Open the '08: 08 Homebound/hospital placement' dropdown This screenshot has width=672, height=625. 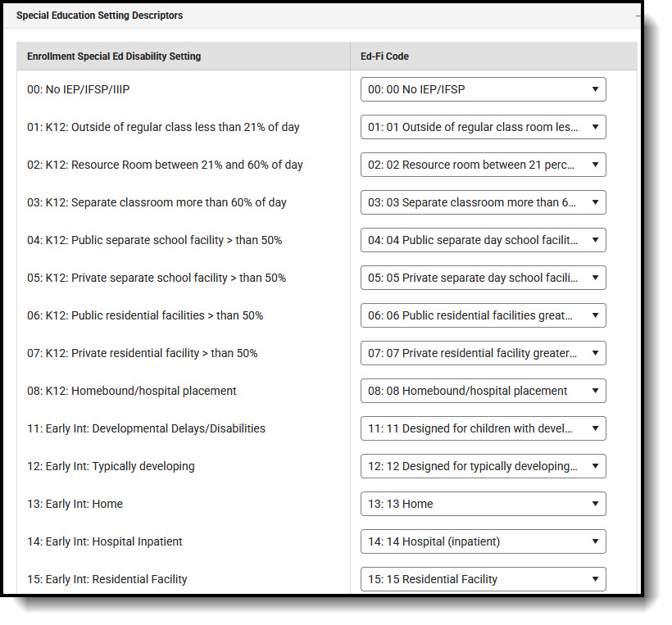point(483,391)
